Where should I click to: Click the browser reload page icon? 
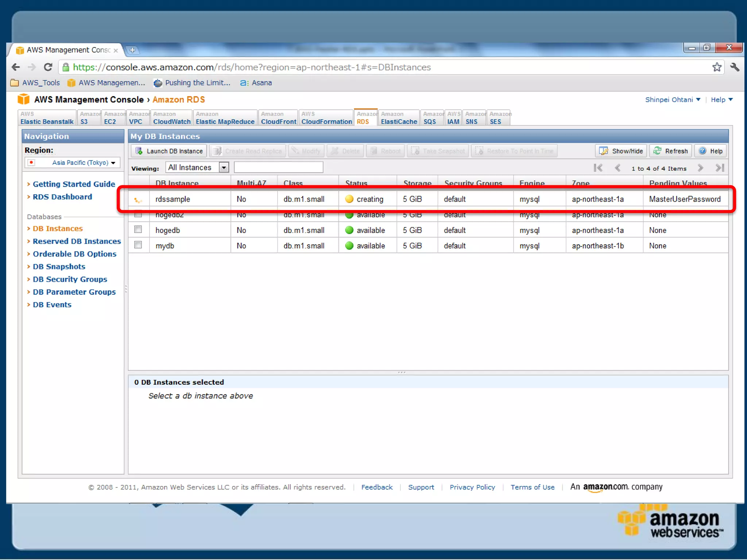[48, 67]
